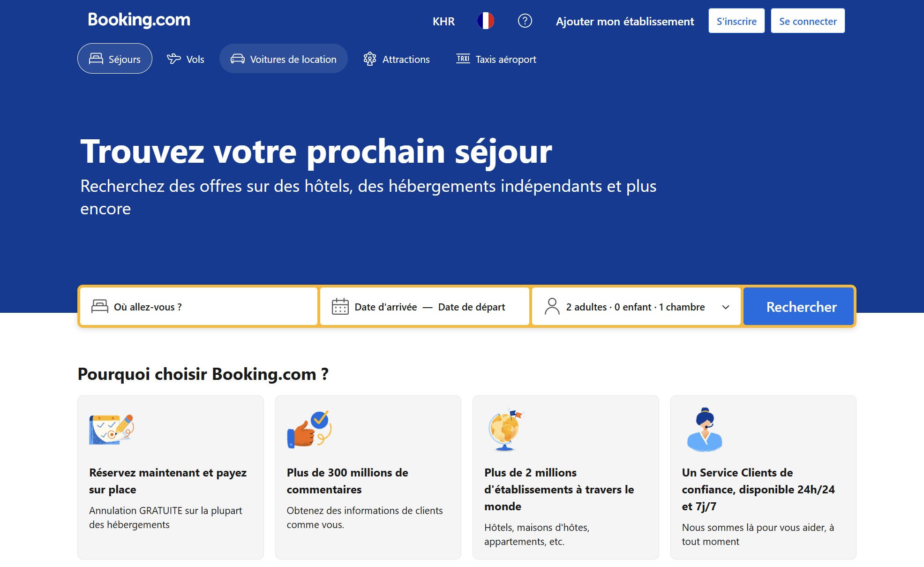The image size is (924, 567).
Task: Click the globe illustration
Action: pyautogui.click(x=506, y=430)
